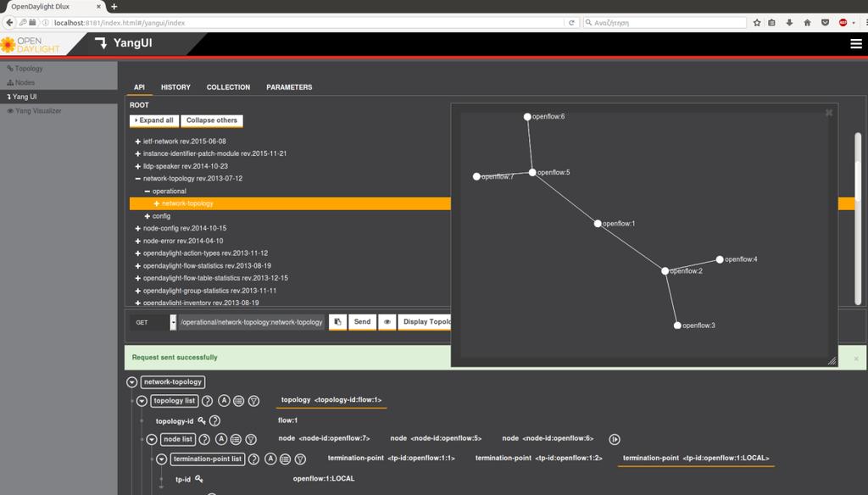
Task: Click the Display Topology button
Action: pos(426,322)
